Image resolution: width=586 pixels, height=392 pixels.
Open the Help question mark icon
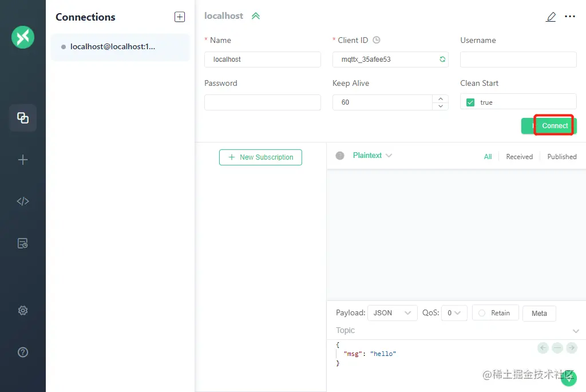pyautogui.click(x=23, y=352)
